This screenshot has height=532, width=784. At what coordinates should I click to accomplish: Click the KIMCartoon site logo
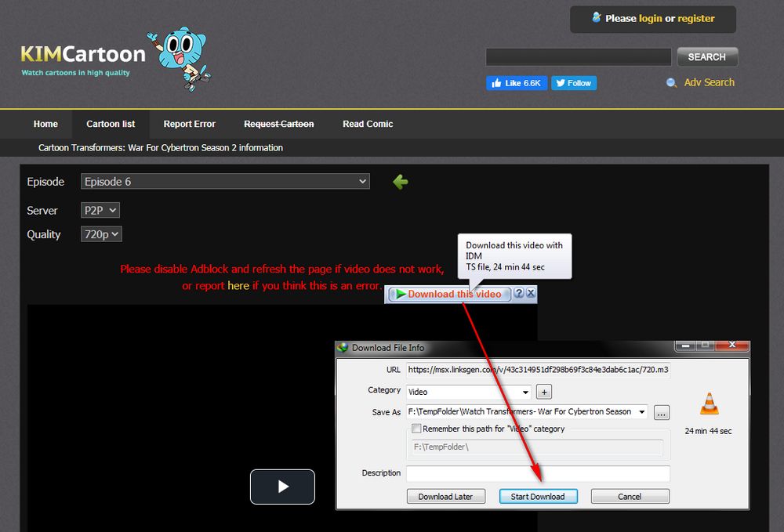click(83, 54)
